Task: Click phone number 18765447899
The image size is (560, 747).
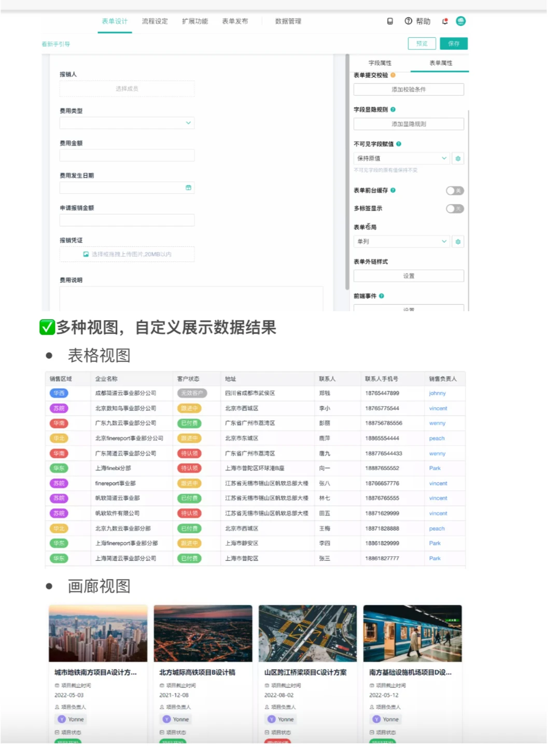Action: click(382, 393)
